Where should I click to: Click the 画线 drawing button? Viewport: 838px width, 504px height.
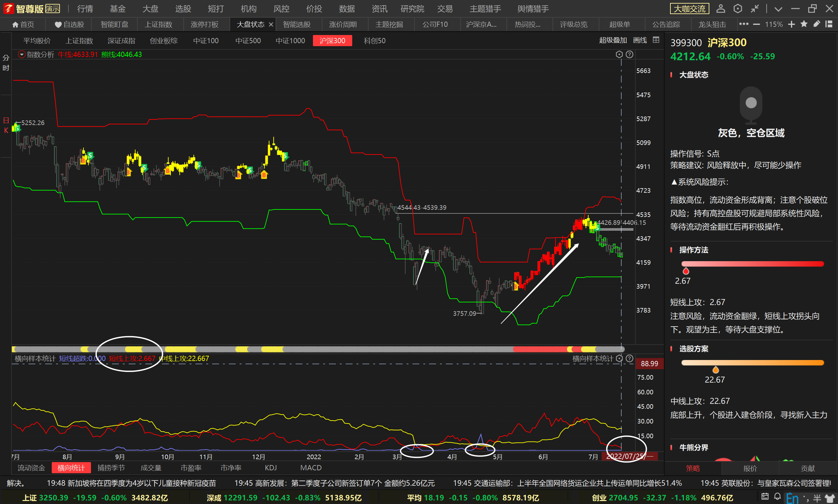(640, 40)
